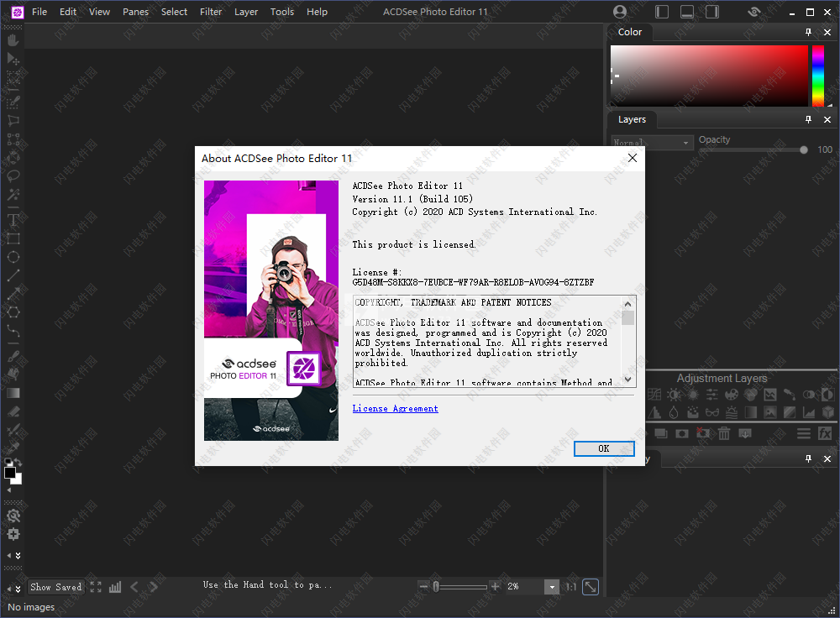Screen dimensions: 840x618
Task: Add the 3D cube LUT adjustment layer
Action: tap(828, 412)
